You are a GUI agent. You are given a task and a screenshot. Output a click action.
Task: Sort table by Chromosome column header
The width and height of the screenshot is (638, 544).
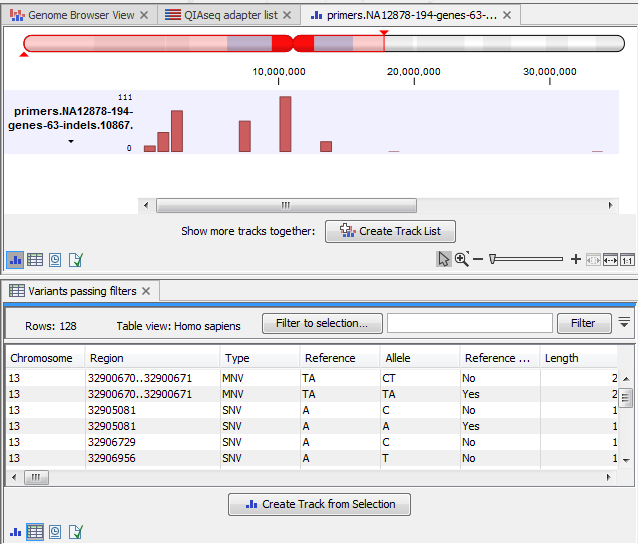coord(42,358)
